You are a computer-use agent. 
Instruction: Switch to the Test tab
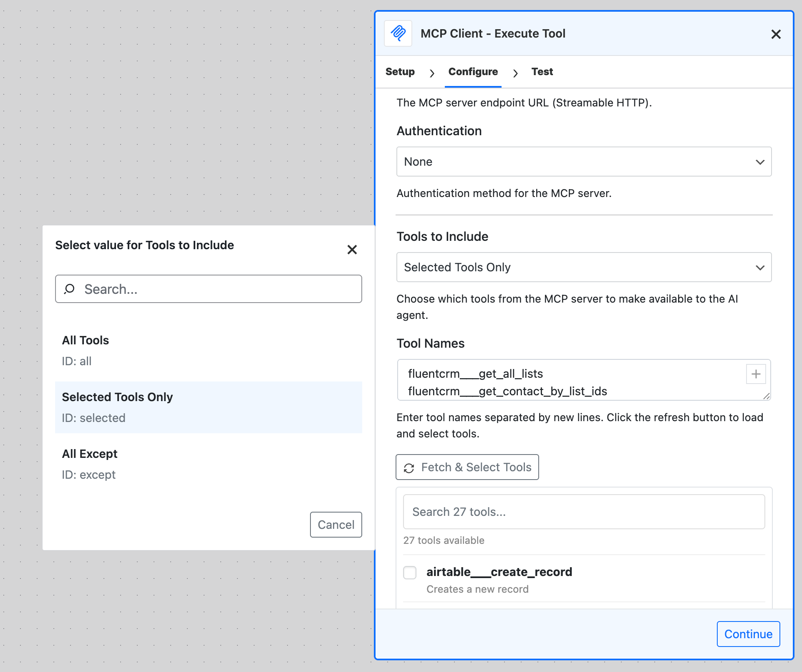pyautogui.click(x=542, y=71)
